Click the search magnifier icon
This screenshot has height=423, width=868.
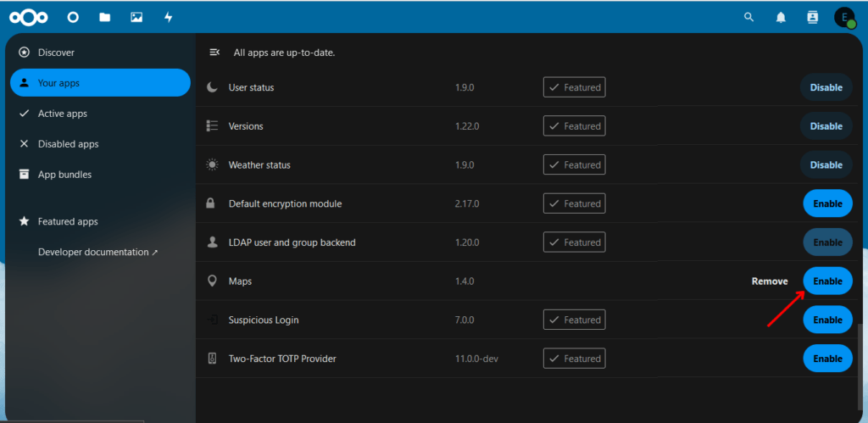(748, 17)
